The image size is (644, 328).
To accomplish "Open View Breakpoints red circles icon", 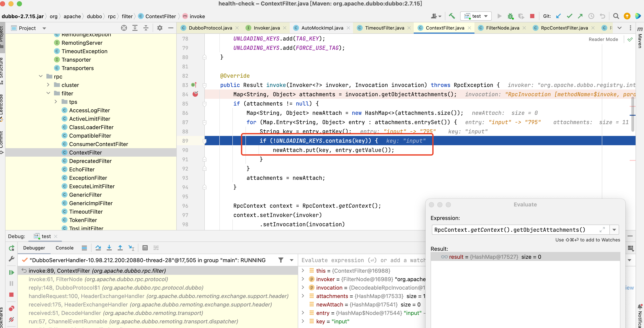I will tap(12, 308).
